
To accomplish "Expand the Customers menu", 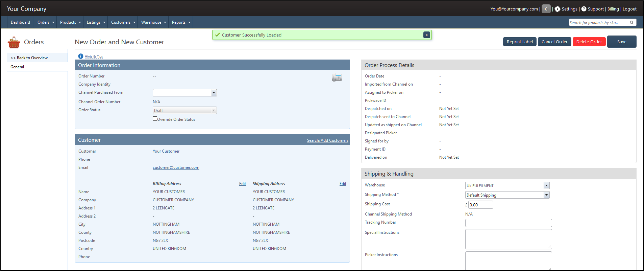I will (x=123, y=22).
